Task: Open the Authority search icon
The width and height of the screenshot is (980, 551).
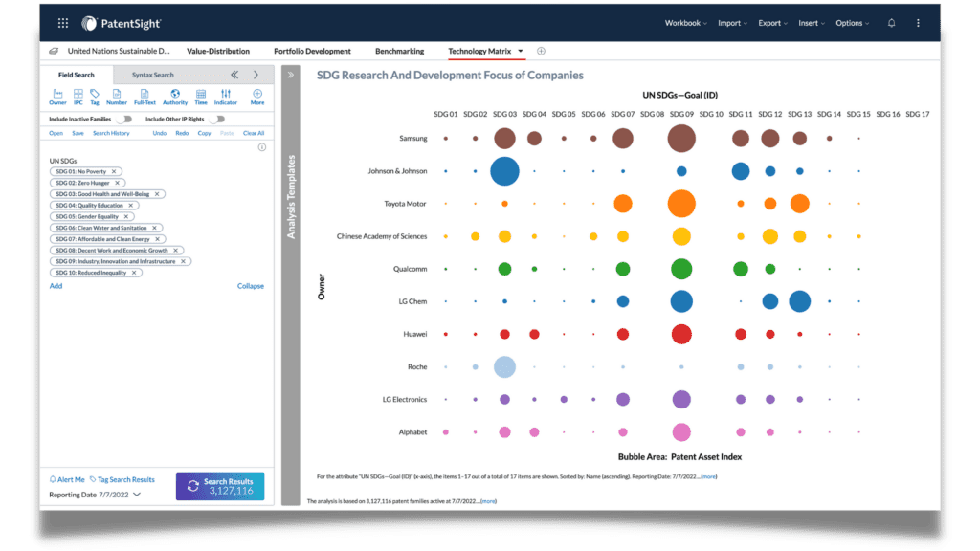Action: (x=175, y=96)
